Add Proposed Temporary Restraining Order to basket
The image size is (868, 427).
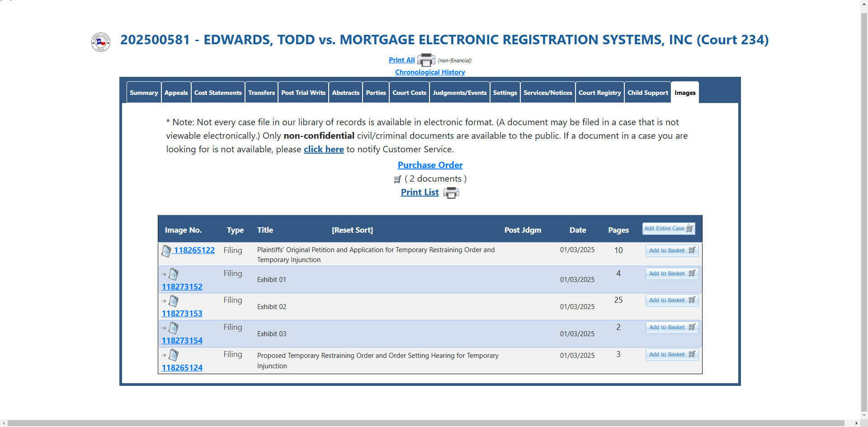672,355
